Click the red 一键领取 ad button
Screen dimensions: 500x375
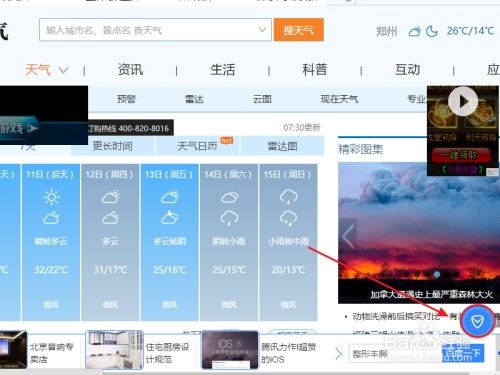461,155
